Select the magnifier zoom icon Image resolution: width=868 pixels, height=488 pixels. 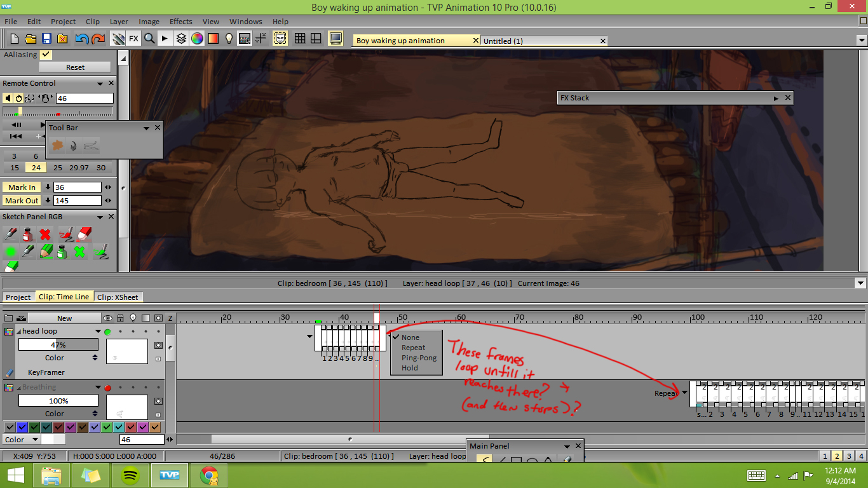(x=149, y=39)
